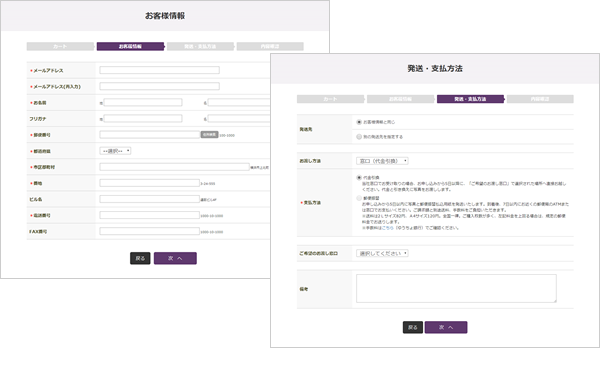Focus the ビル名 input field
Image resolution: width=600 pixels, height=370 pixels.
pos(150,199)
